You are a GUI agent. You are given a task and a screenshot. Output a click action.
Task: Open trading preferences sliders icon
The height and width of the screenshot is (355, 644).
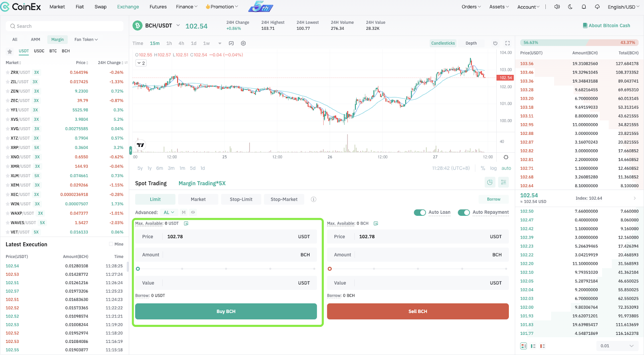pos(504,182)
